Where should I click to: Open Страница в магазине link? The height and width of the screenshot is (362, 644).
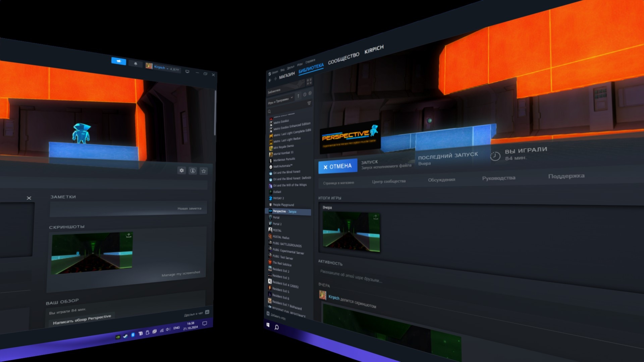pos(339,183)
